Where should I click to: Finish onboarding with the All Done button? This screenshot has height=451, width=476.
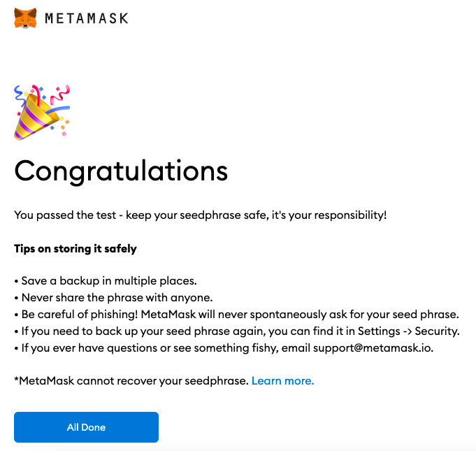point(86,427)
